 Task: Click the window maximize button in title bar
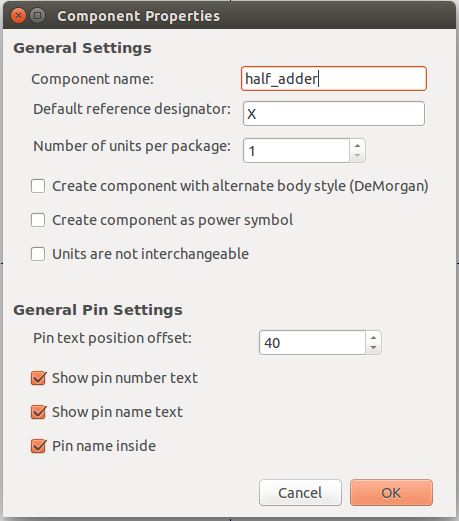coord(38,16)
